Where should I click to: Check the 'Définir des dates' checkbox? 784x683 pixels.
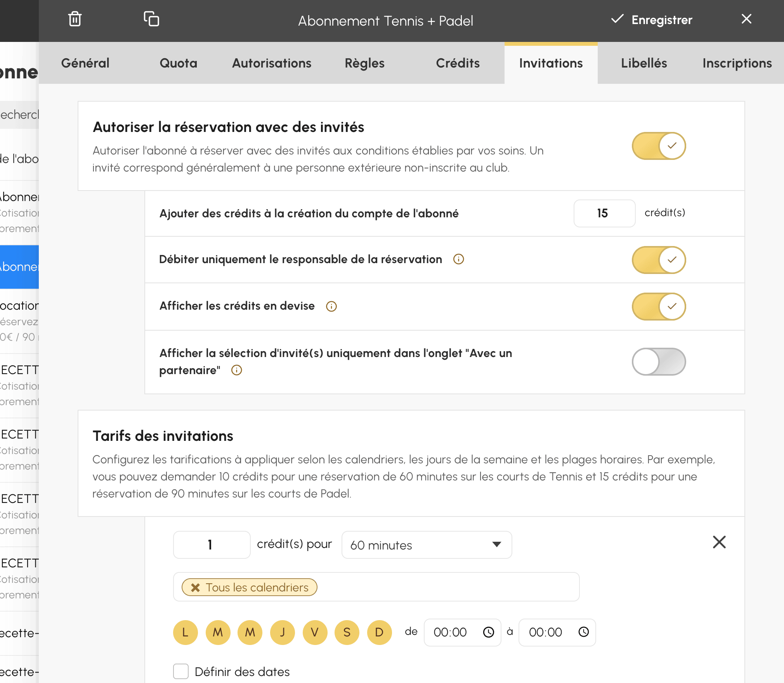[181, 671]
